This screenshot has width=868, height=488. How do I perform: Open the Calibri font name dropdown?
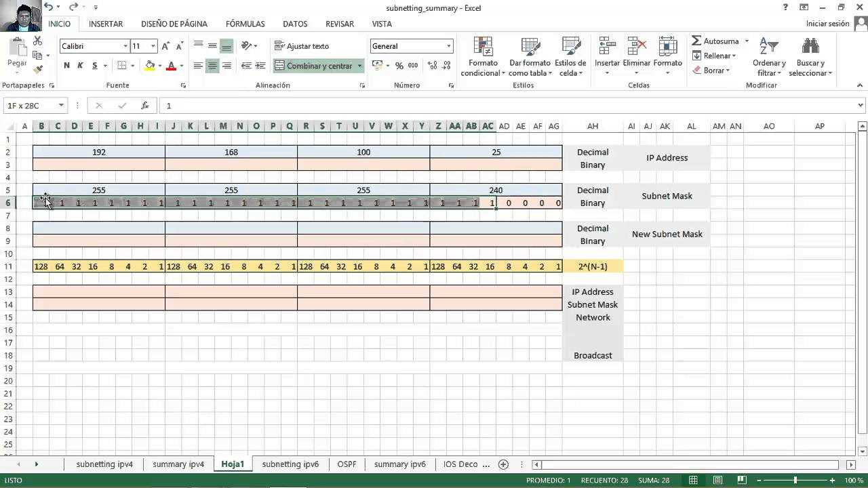pos(125,46)
